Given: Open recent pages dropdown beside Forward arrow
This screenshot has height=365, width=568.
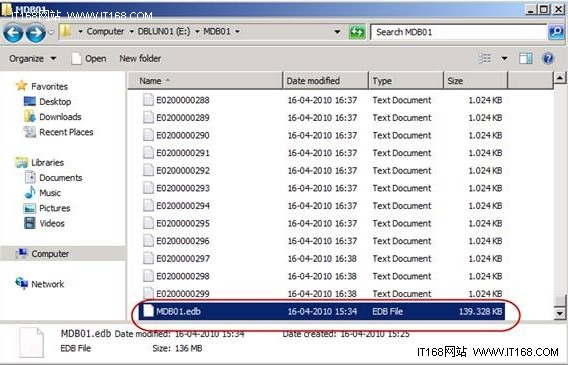Looking at the screenshot, I should 51,32.
